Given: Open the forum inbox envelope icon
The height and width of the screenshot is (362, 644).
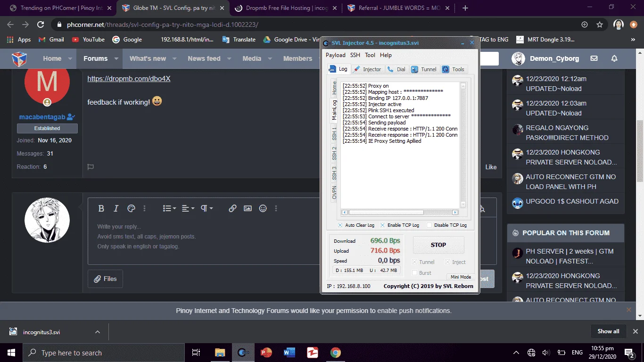Looking at the screenshot, I should (594, 58).
